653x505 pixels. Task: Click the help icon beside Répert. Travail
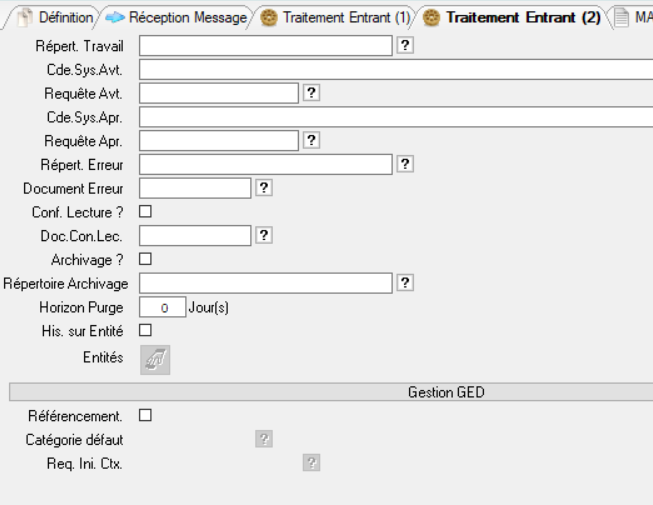pos(405,45)
